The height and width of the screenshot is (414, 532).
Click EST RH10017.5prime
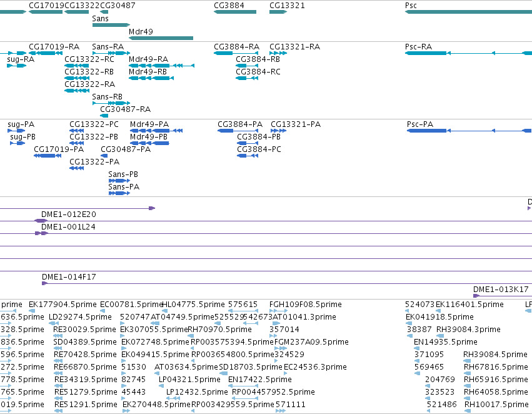(496, 405)
